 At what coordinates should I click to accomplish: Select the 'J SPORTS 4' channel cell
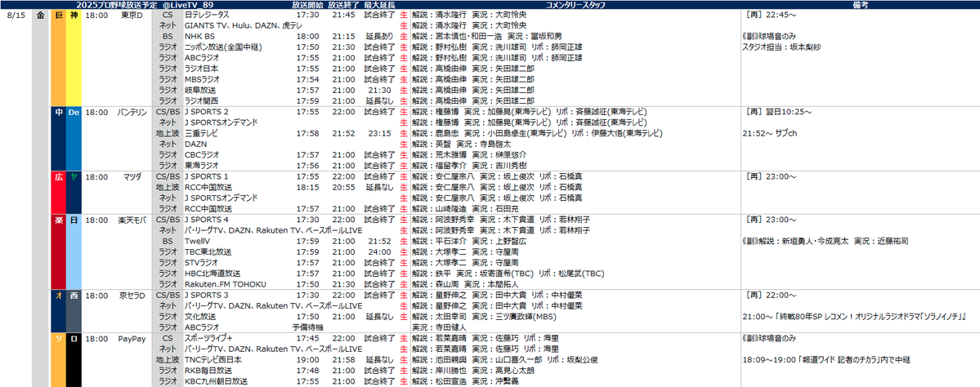(x=206, y=220)
